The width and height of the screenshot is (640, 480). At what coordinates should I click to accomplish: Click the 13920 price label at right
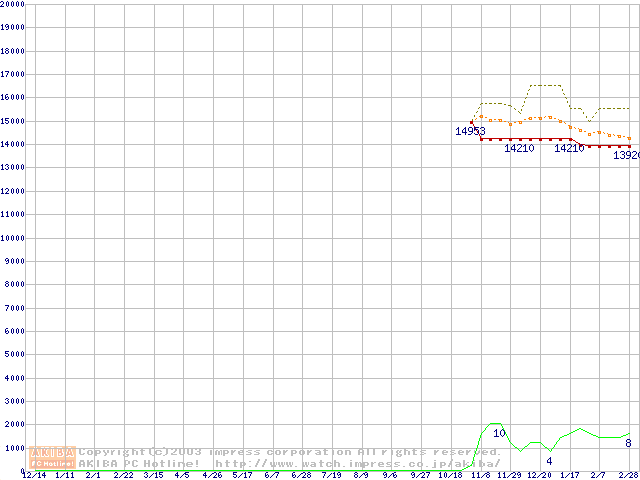point(626,156)
